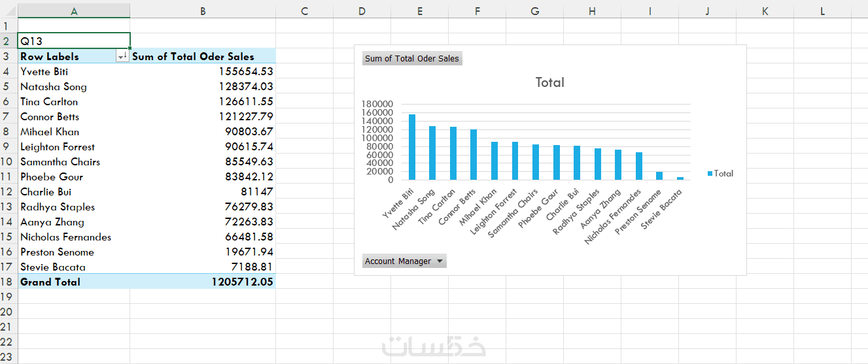Select the Stevie Bacata cell
The image size is (868, 364).
click(74, 267)
